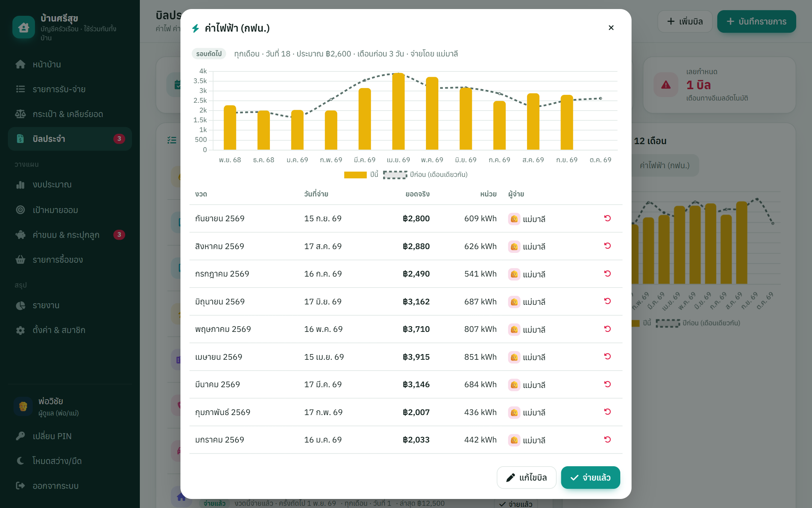
Task: Click พ.ค. 69 bar in dialog chart
Action: (x=432, y=113)
